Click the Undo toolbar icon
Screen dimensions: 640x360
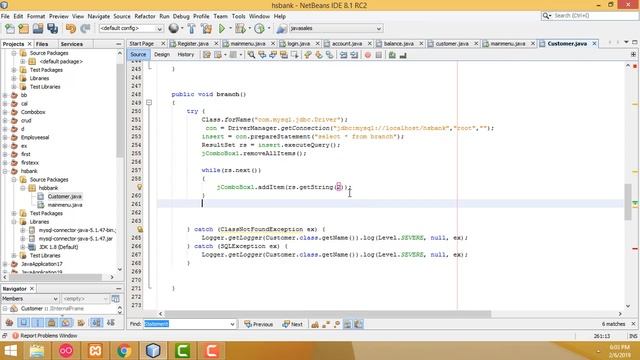[x=71, y=29]
